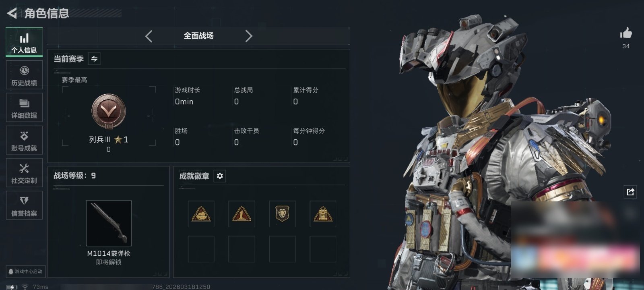Click the shield-shaped achievement badge
This screenshot has width=644, height=290.
click(x=282, y=214)
